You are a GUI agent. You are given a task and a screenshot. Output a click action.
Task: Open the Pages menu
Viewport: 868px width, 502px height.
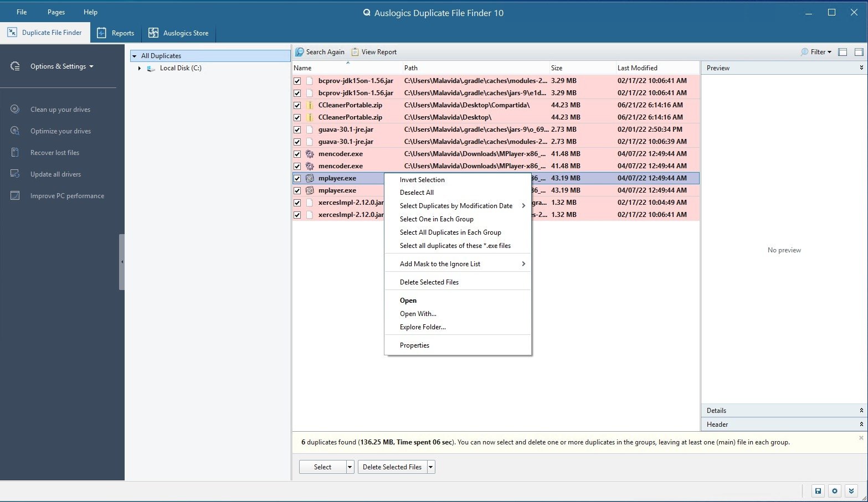tap(56, 12)
